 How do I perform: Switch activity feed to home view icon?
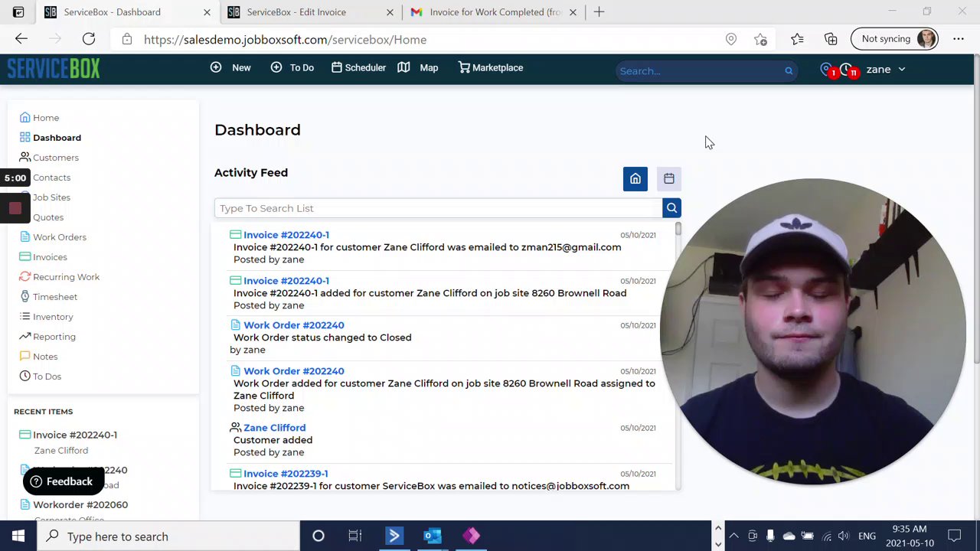[635, 179]
